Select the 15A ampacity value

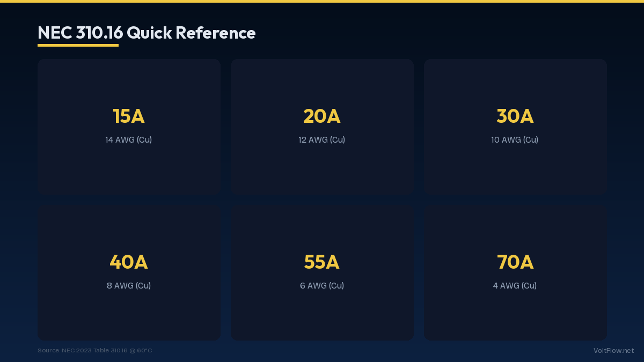point(129,116)
